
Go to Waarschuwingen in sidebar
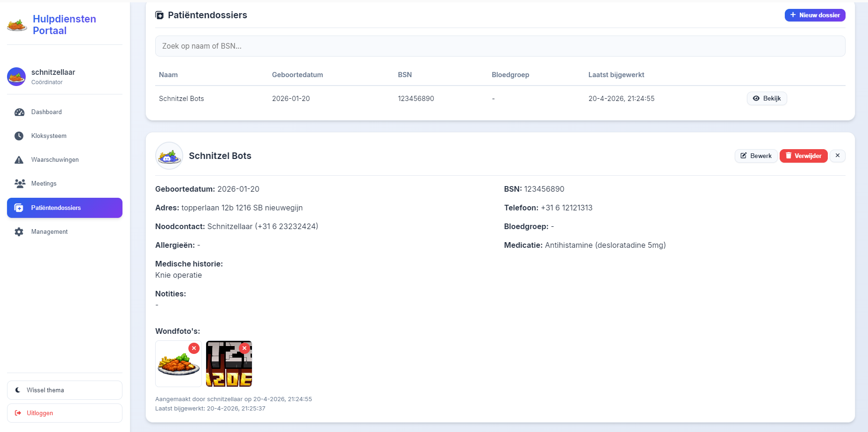pyautogui.click(x=55, y=160)
